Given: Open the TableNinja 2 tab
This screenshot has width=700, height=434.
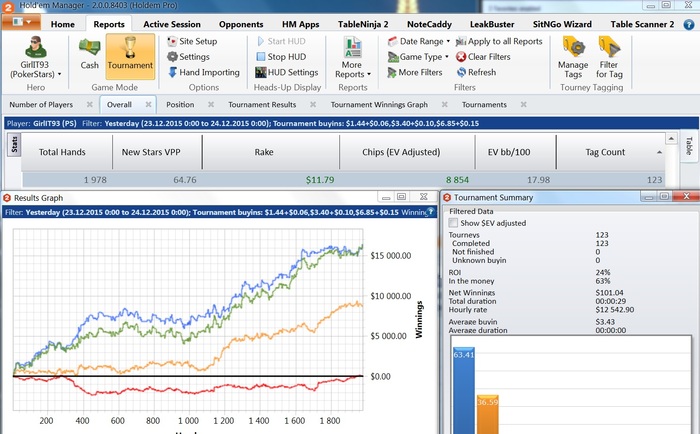Looking at the screenshot, I should (363, 25).
